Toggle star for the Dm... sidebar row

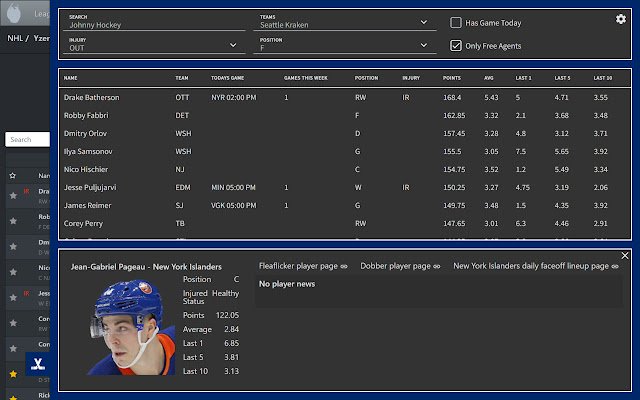click(x=13, y=247)
